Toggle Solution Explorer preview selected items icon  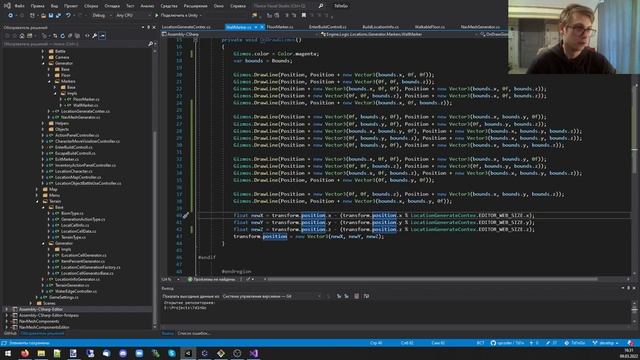click(102, 36)
